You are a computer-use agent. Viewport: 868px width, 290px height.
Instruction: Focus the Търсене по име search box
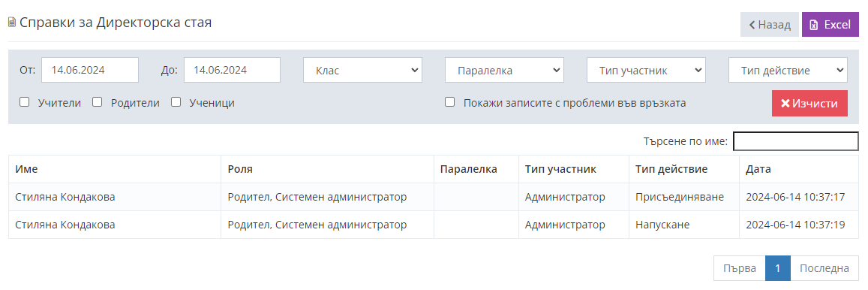point(796,141)
